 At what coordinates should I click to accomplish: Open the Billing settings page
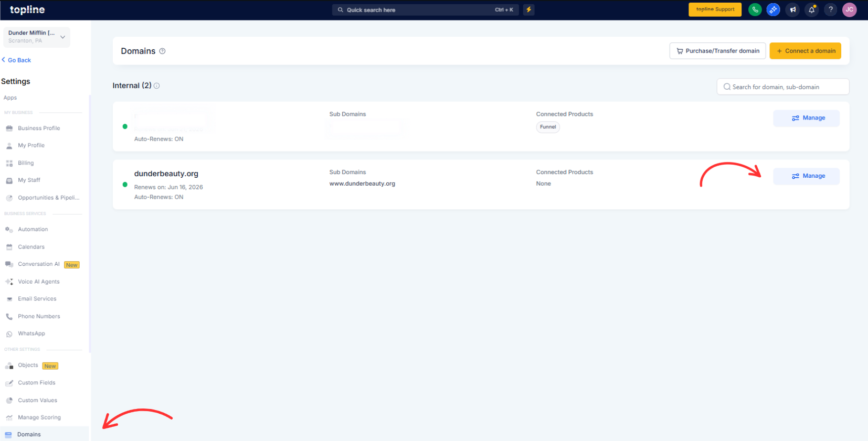point(26,163)
